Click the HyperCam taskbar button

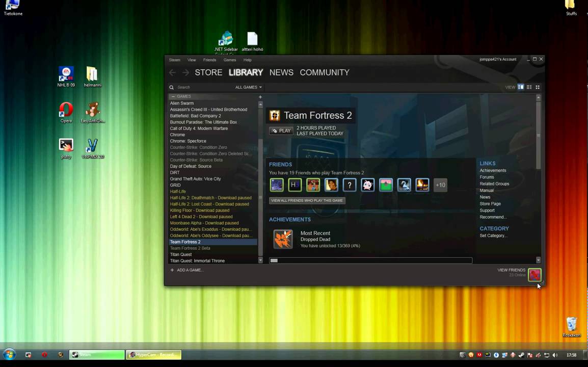[x=154, y=355]
